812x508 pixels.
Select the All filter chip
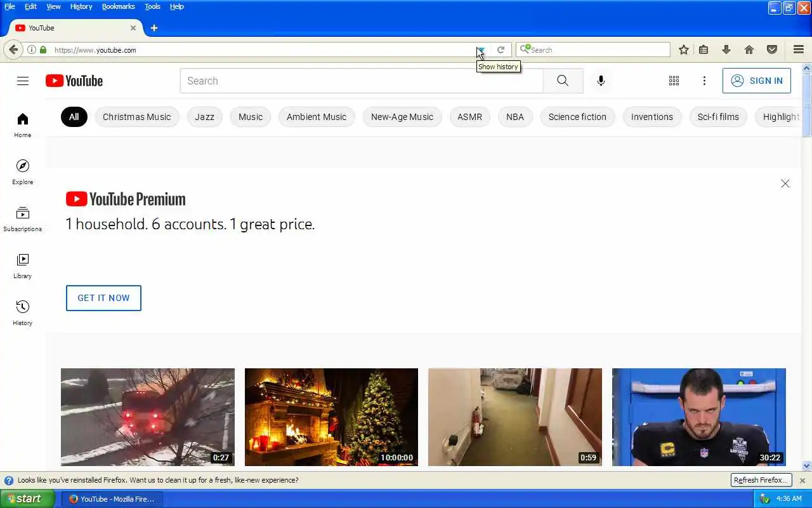pyautogui.click(x=74, y=117)
